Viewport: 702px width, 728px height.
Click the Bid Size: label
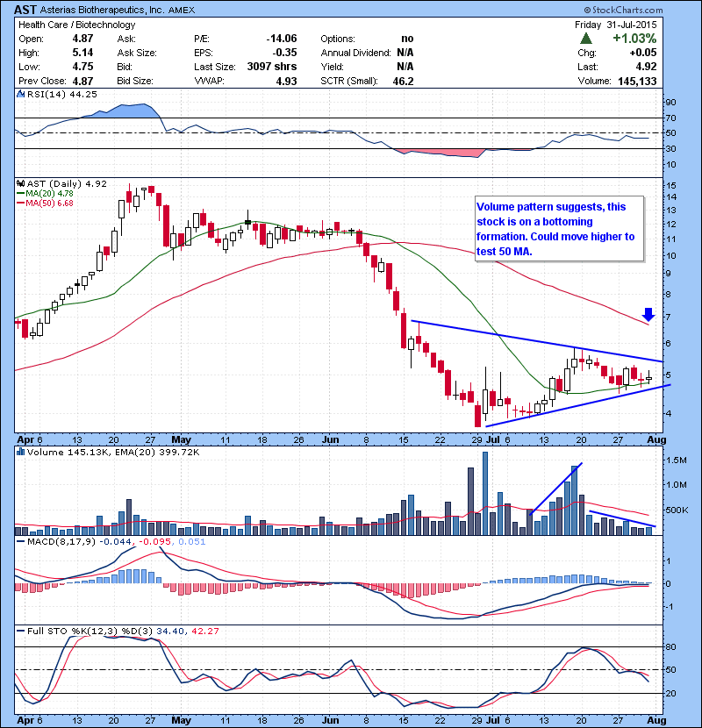[135, 81]
